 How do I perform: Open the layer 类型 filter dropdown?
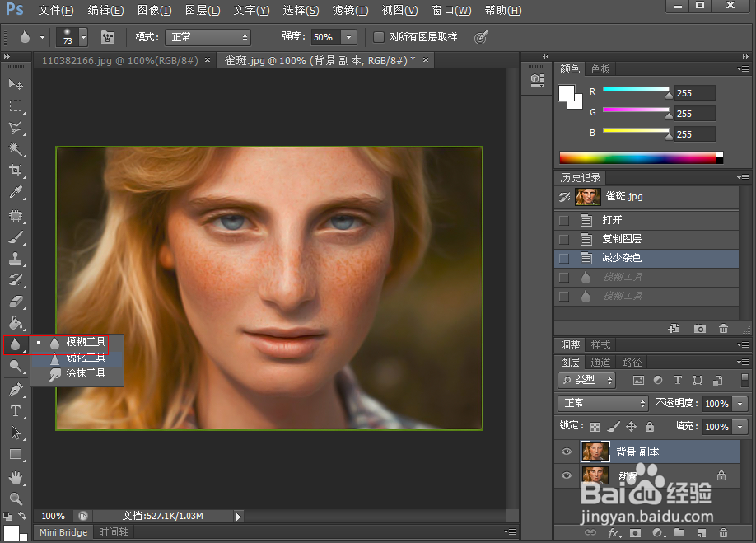point(587,380)
